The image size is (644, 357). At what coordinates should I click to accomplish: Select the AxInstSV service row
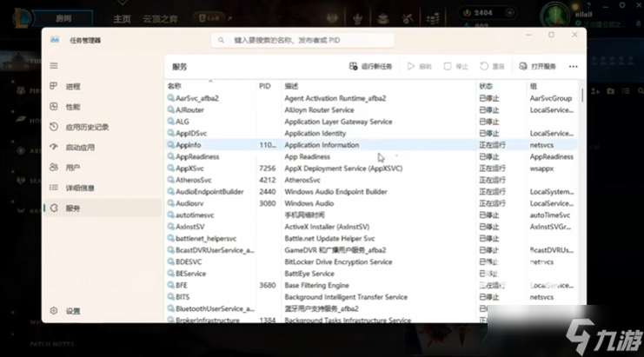(371, 227)
